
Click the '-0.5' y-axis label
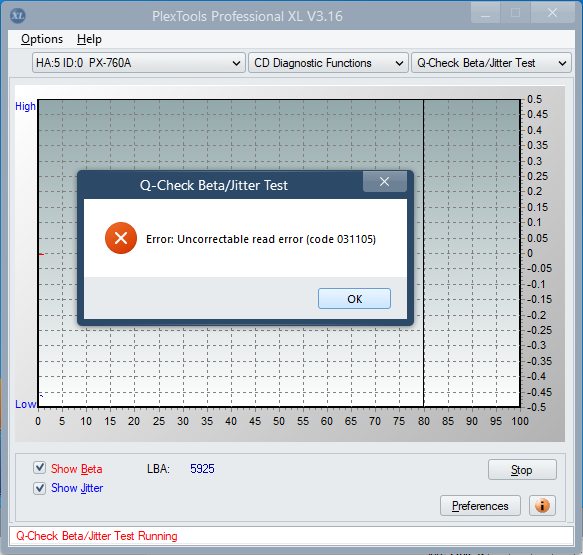[536, 407]
